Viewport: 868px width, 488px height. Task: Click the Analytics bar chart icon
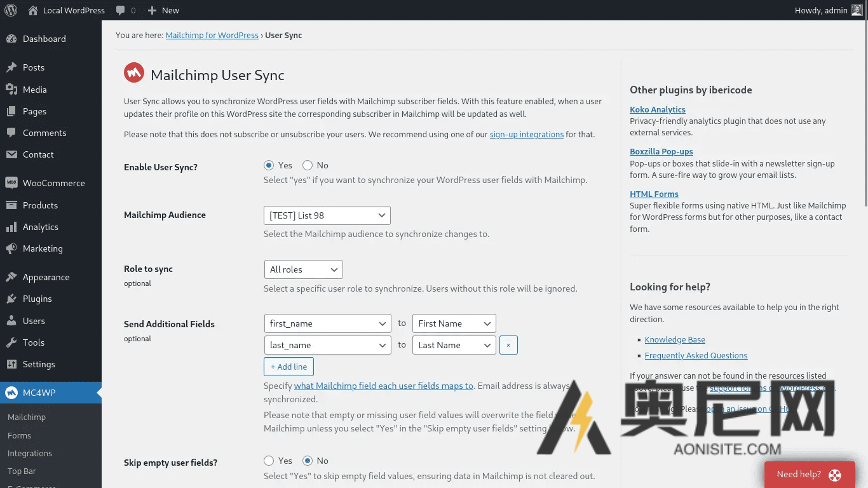pos(11,227)
